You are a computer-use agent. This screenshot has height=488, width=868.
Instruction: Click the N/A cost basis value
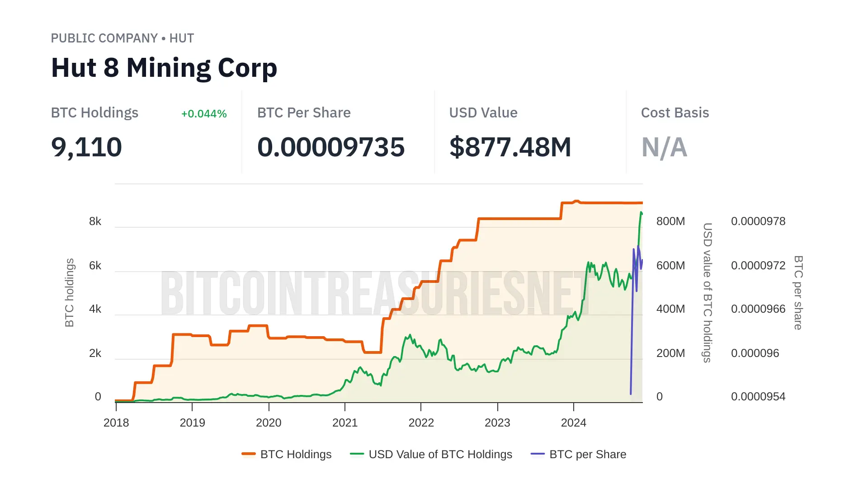664,147
